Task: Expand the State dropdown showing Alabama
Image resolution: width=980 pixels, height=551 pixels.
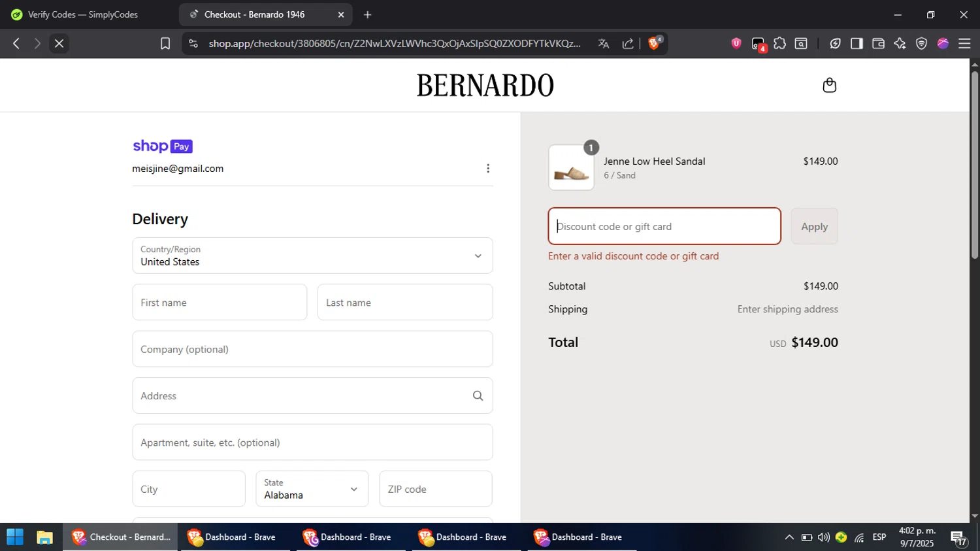Action: [x=312, y=489]
